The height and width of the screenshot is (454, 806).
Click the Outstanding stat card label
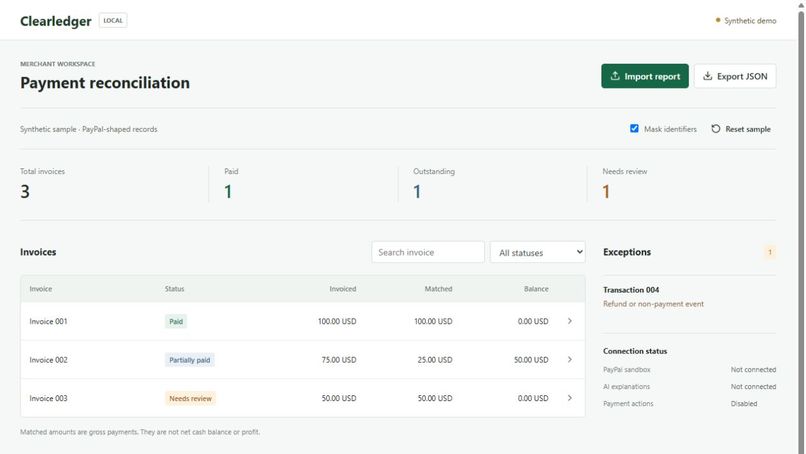(434, 171)
